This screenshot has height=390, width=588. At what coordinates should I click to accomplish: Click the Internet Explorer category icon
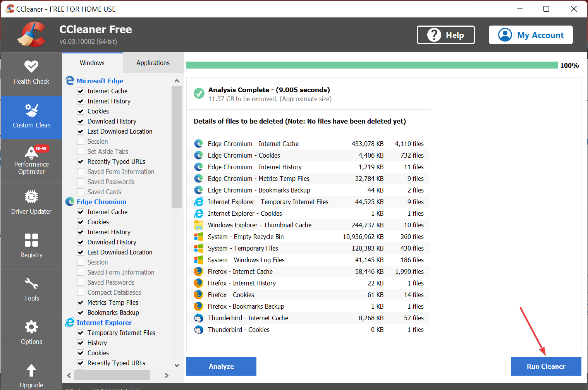(70, 322)
